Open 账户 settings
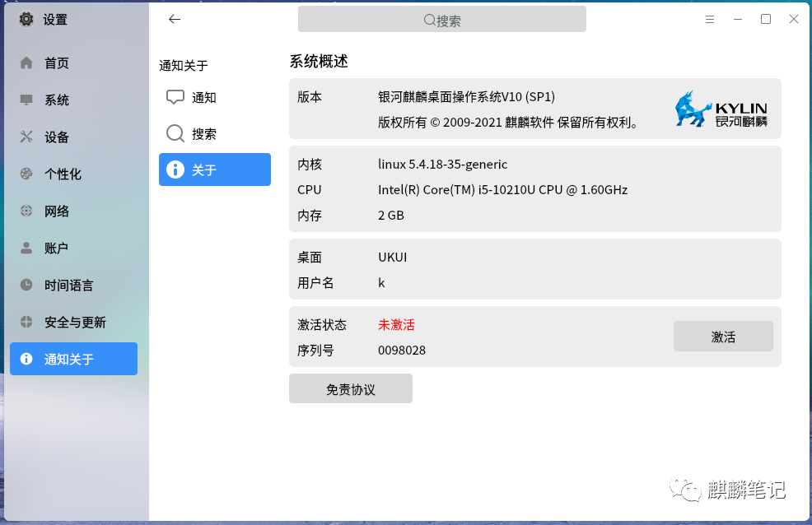The image size is (812, 525). click(x=73, y=248)
